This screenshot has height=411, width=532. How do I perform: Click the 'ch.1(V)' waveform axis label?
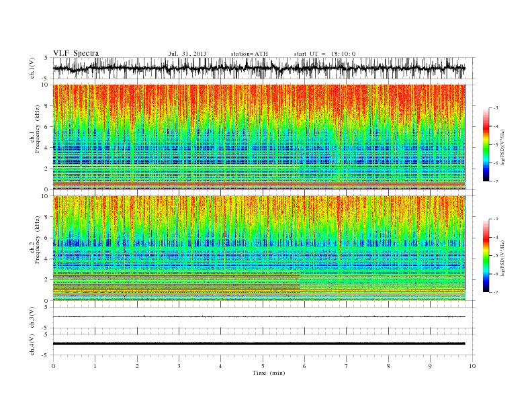tap(32, 68)
